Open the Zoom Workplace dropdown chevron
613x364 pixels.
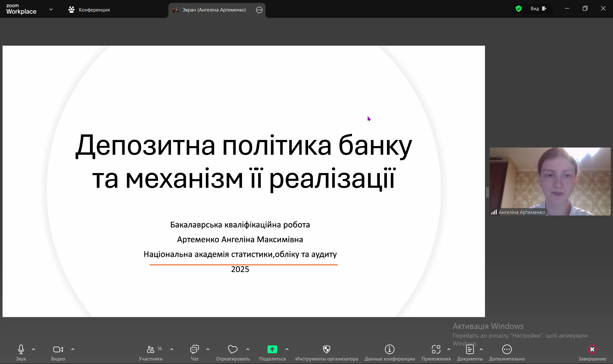coord(51,10)
